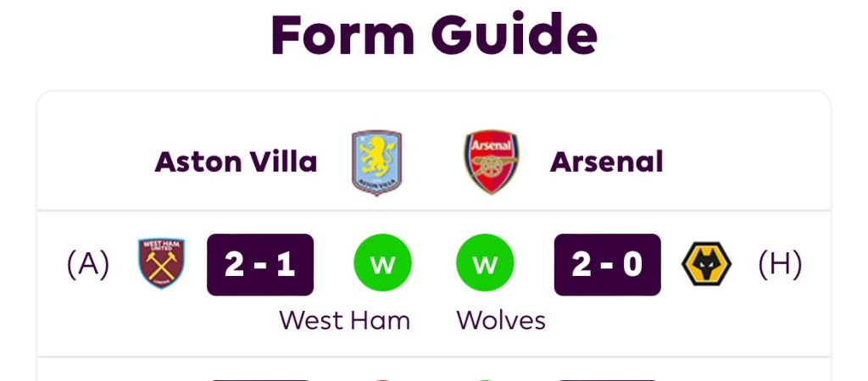
Task: Click the (H) home indicator
Action: coord(780,264)
